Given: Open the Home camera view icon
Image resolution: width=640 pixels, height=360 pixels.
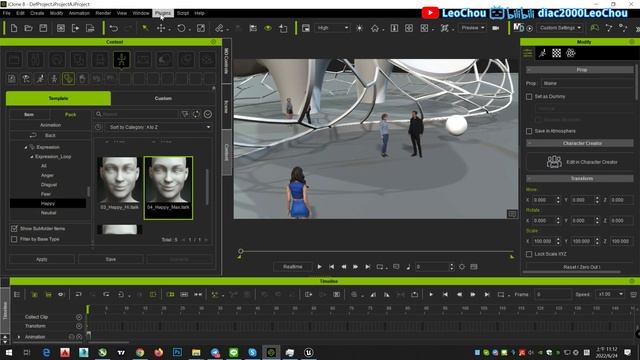Looking at the screenshot, I should coord(375,28).
